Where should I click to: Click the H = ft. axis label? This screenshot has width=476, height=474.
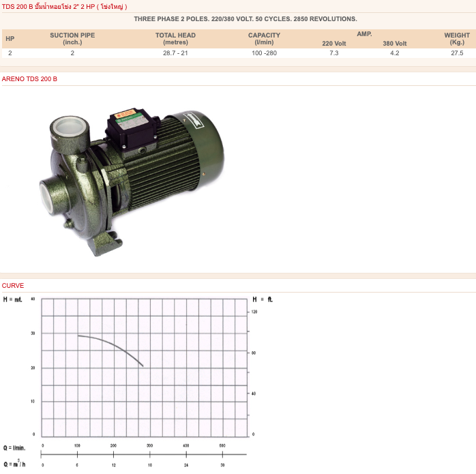(x=263, y=299)
